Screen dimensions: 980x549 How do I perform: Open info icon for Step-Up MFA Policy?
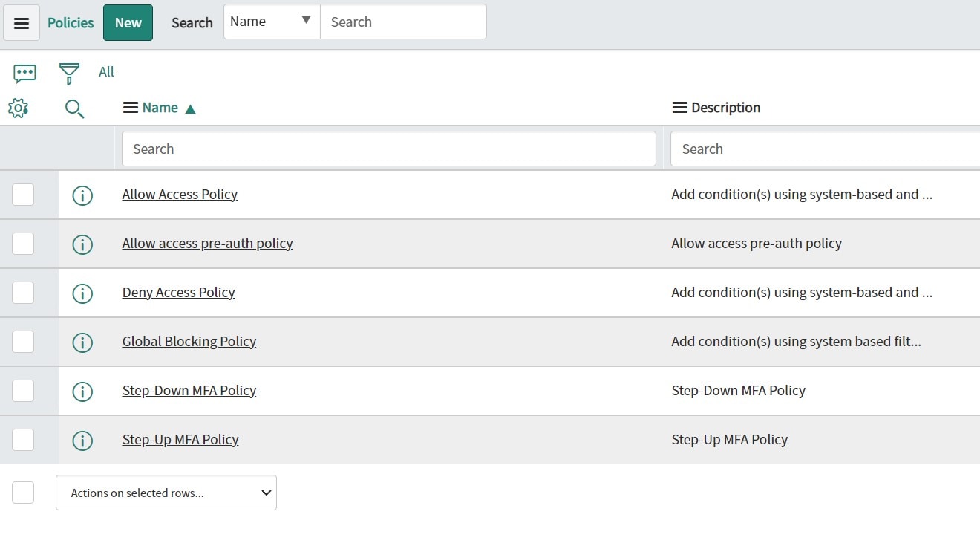click(82, 440)
